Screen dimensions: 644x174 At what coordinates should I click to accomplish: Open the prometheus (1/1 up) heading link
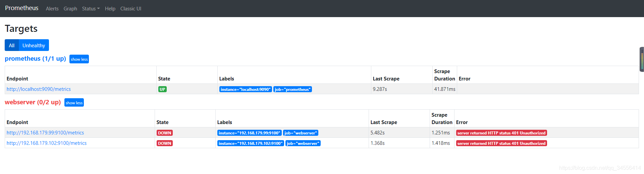point(35,59)
